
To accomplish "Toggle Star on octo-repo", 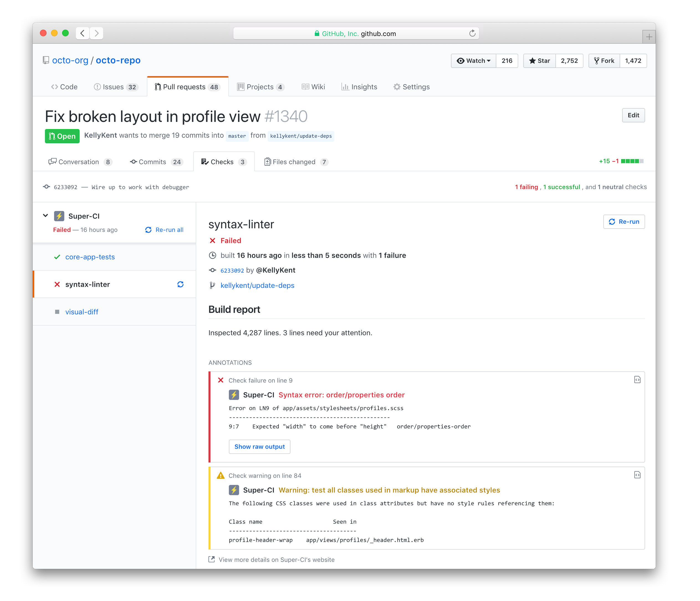I will (x=540, y=61).
